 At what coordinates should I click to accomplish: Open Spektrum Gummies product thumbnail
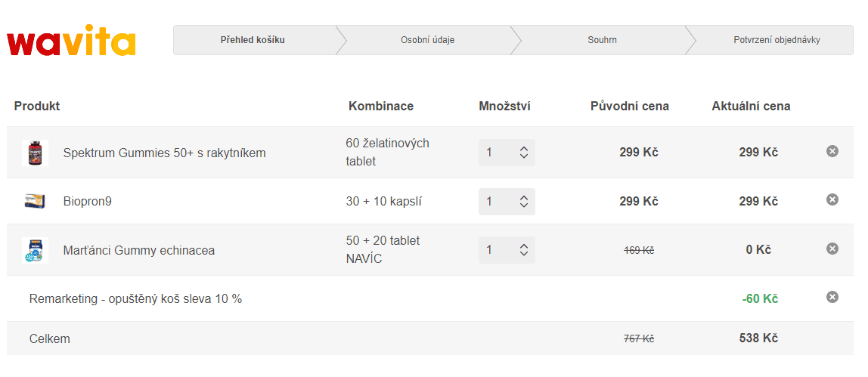click(35, 153)
